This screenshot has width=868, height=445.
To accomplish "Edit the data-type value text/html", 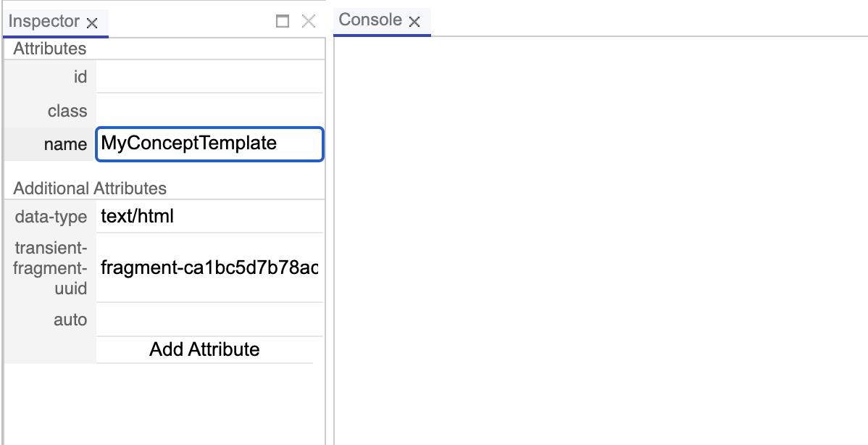I will click(x=209, y=216).
